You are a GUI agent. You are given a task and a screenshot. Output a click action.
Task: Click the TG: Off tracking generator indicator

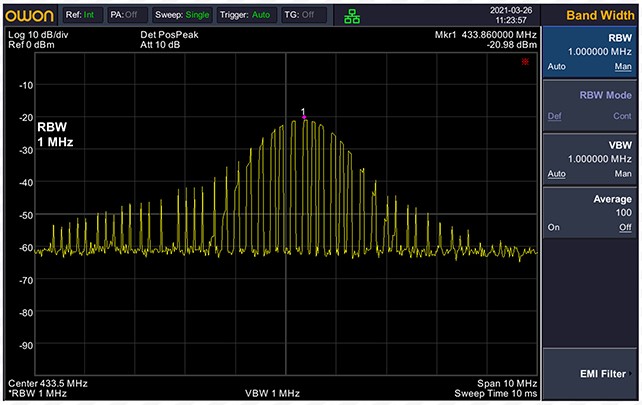[x=305, y=15]
